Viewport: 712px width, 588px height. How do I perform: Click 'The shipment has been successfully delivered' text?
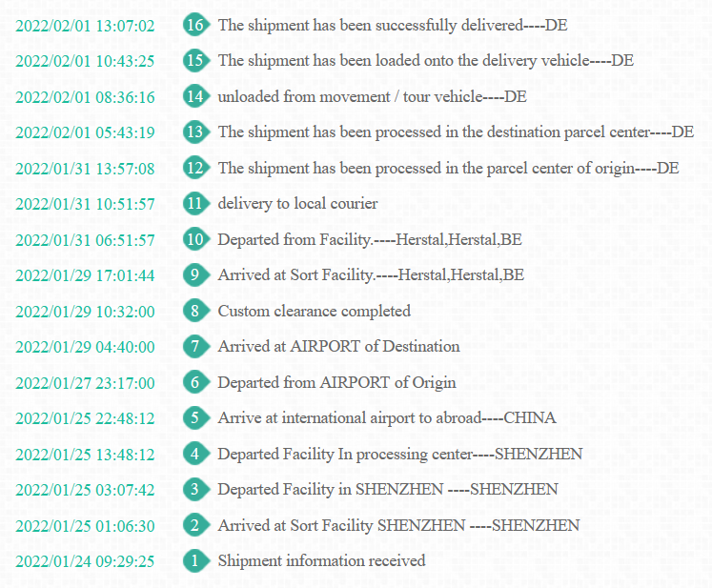point(371,25)
